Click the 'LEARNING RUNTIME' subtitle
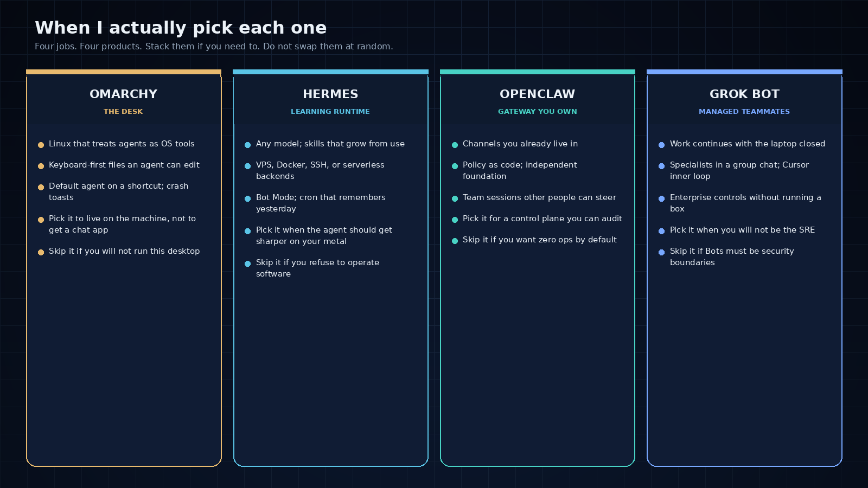Image resolution: width=868 pixels, height=488 pixels. [x=330, y=111]
